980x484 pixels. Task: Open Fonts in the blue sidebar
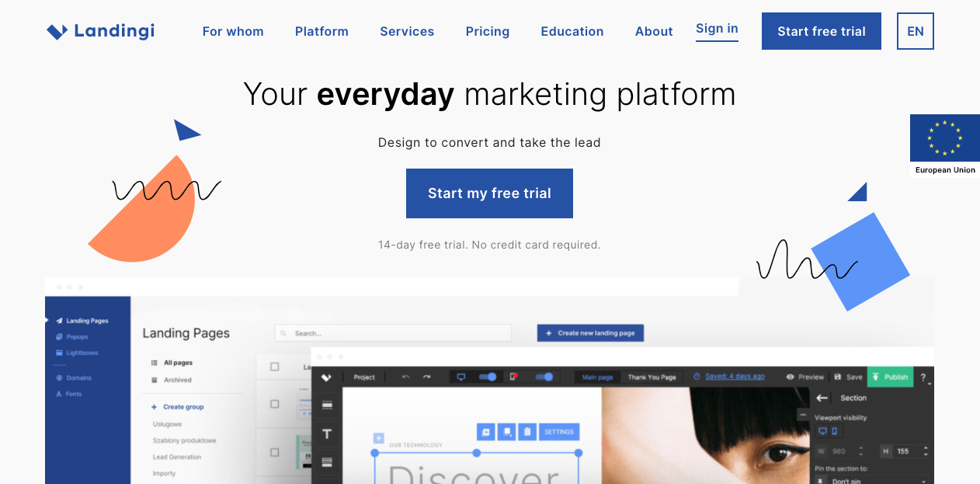[68, 394]
